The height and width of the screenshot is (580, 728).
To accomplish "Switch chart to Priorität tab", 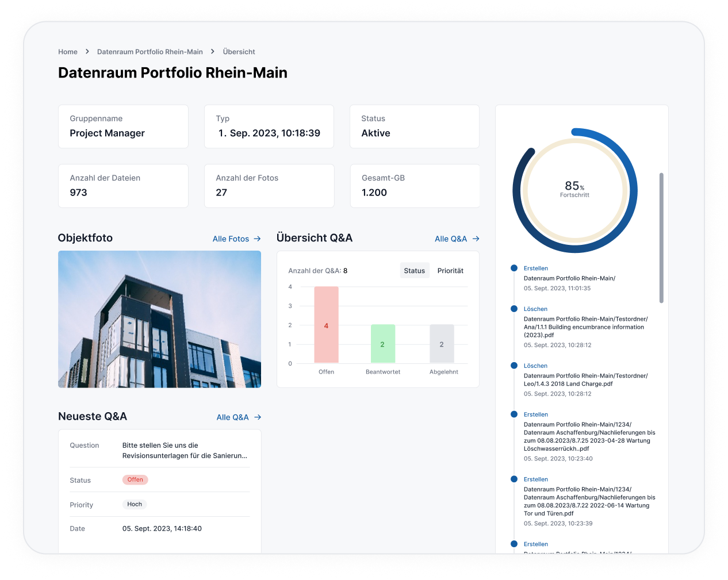I will point(450,271).
